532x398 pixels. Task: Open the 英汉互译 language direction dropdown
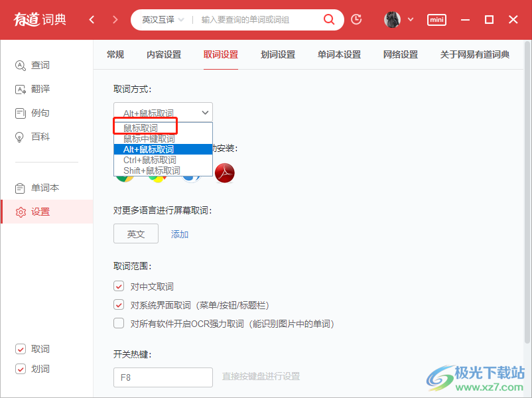pos(165,19)
